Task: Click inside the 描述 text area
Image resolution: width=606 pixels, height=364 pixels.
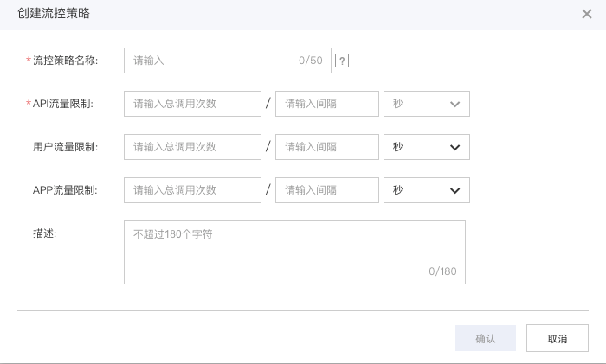Action: click(294, 252)
